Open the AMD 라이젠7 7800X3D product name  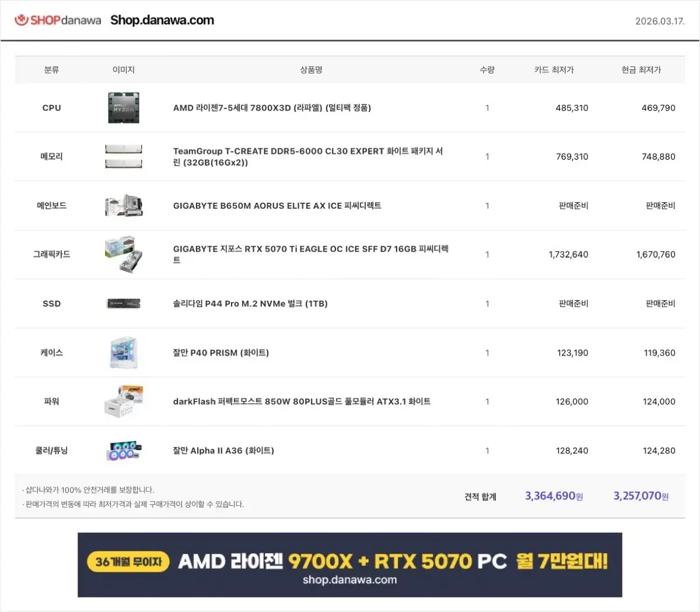point(272,108)
